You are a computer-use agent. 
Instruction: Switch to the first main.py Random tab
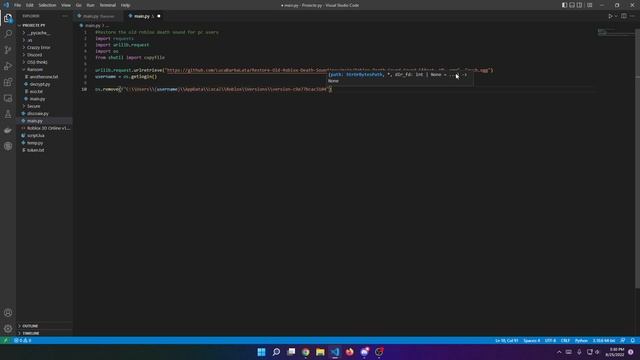(x=98, y=16)
